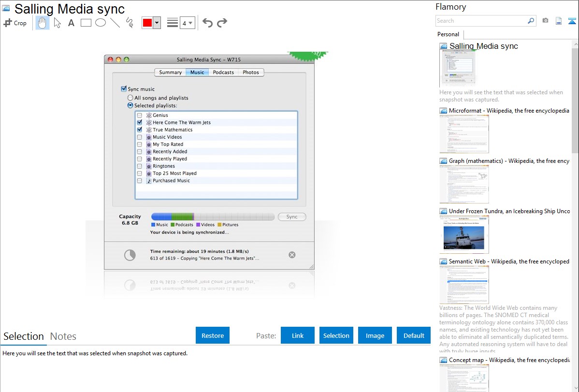The image size is (579, 392).
Task: Select the freehand scribble tool
Action: [x=130, y=23]
